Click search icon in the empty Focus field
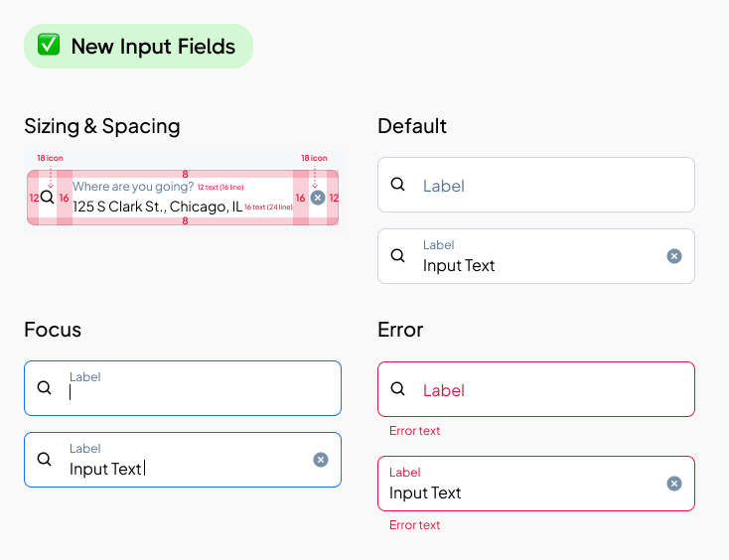Image resolution: width=729 pixels, height=560 pixels. click(x=44, y=388)
